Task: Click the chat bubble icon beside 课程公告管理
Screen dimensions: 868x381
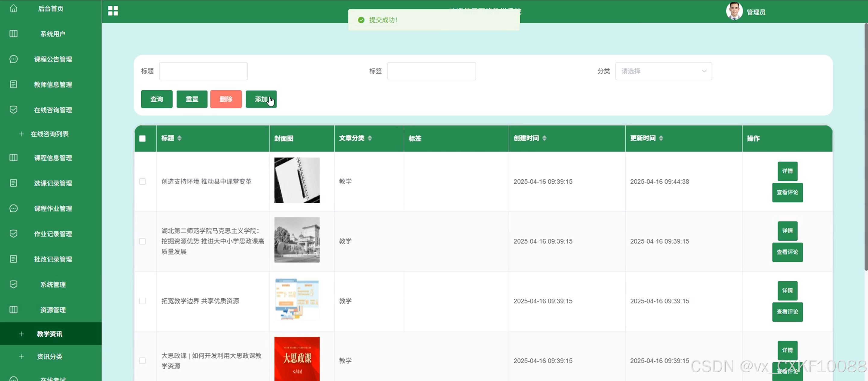Action: click(x=14, y=59)
